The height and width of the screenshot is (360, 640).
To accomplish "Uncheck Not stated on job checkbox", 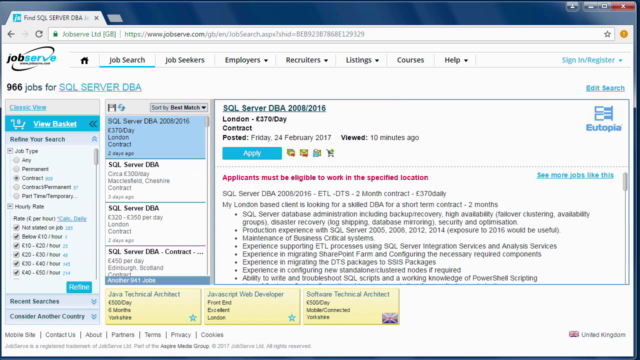I will tap(16, 228).
